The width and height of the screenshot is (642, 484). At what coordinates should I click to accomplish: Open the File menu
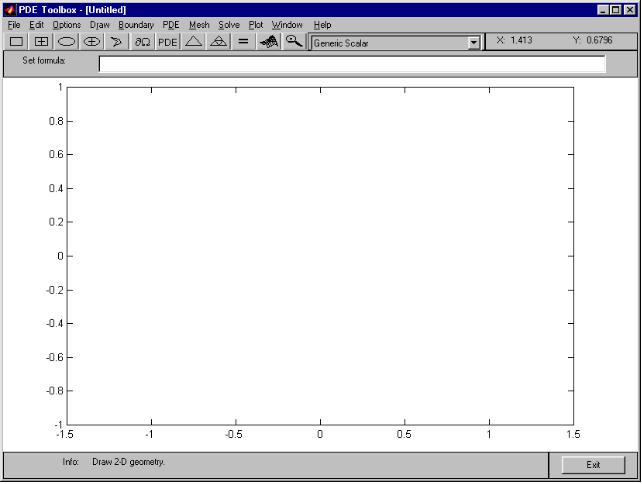pos(14,25)
